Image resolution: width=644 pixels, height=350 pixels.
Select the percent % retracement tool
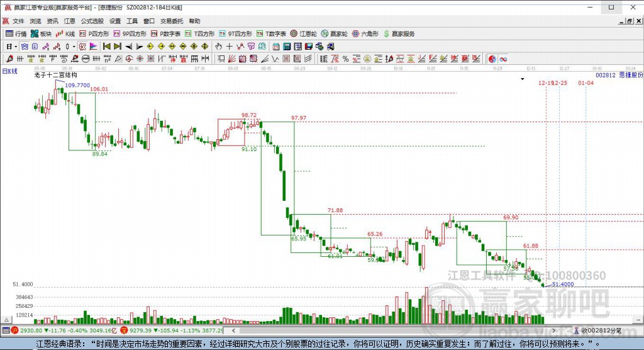[345, 59]
